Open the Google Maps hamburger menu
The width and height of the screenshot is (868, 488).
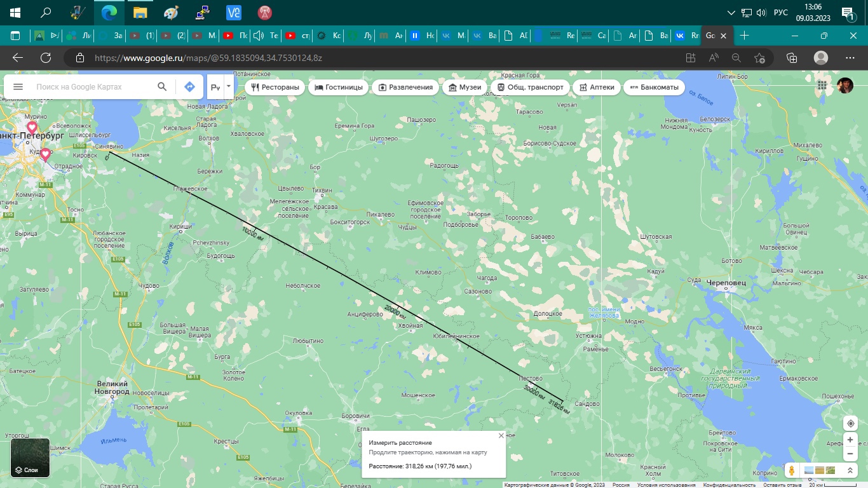pos(18,87)
